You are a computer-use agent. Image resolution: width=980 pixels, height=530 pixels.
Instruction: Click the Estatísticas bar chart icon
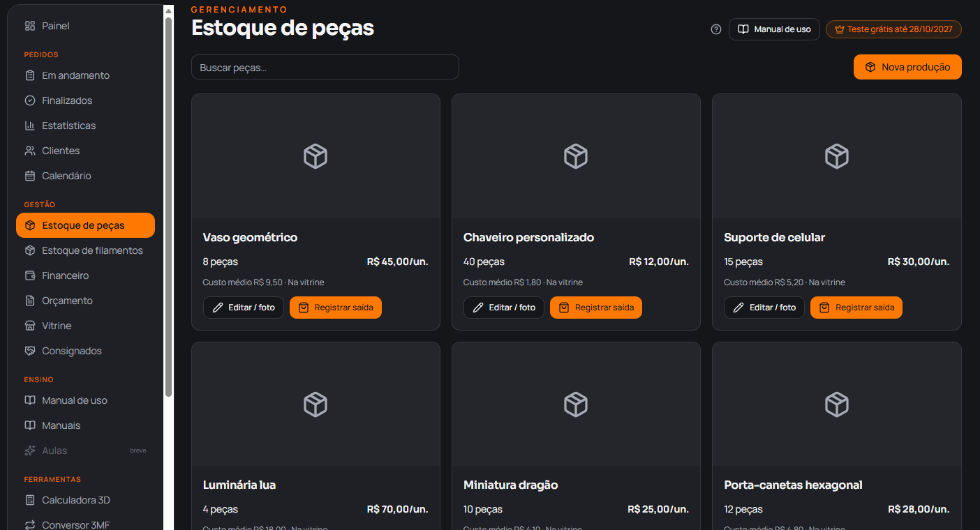coord(30,126)
